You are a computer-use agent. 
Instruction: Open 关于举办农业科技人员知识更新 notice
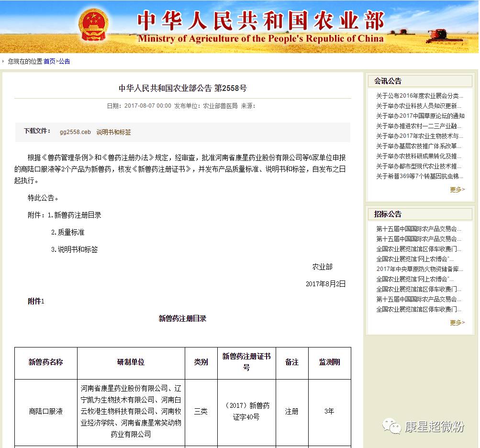(x=418, y=106)
